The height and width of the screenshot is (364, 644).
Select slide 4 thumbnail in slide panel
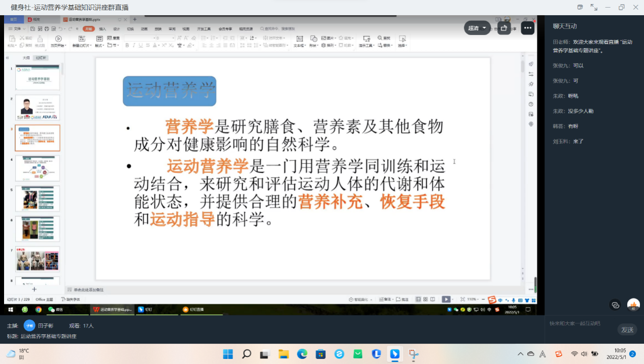click(38, 168)
